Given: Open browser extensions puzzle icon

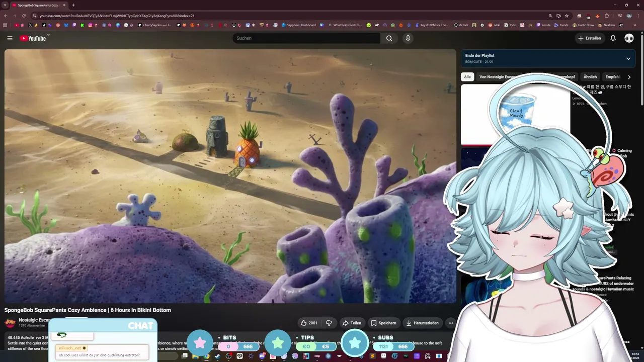Looking at the screenshot, I should 606,16.
